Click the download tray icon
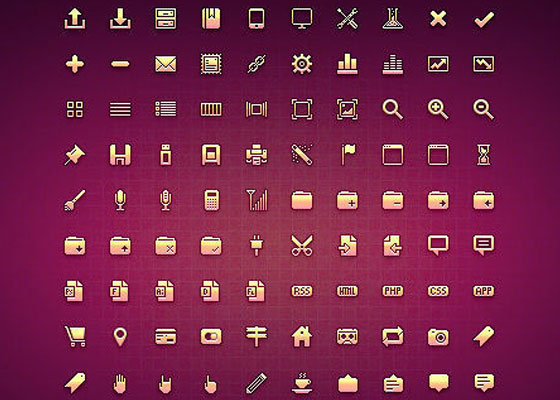This screenshot has height=400, width=560. coord(120,19)
